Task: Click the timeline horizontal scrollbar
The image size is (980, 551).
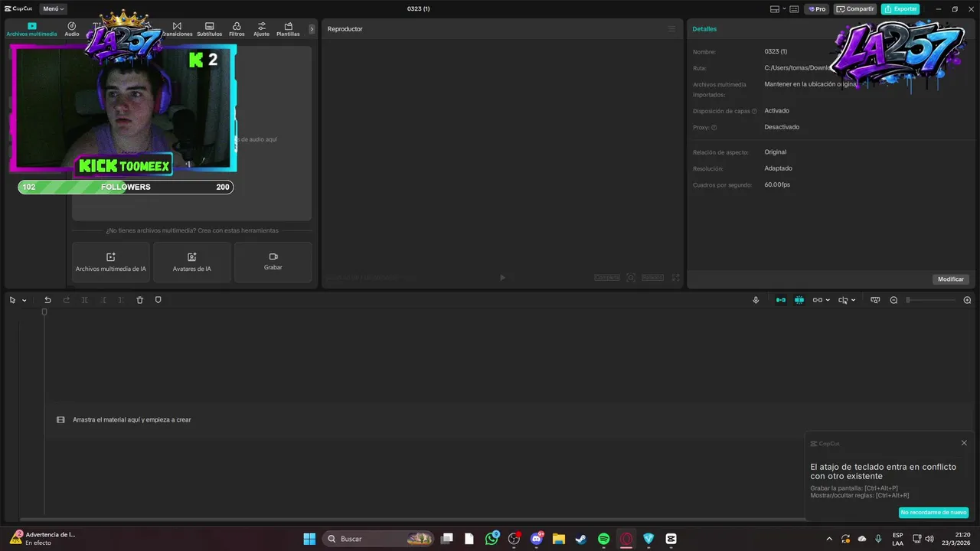Action: pos(412,520)
